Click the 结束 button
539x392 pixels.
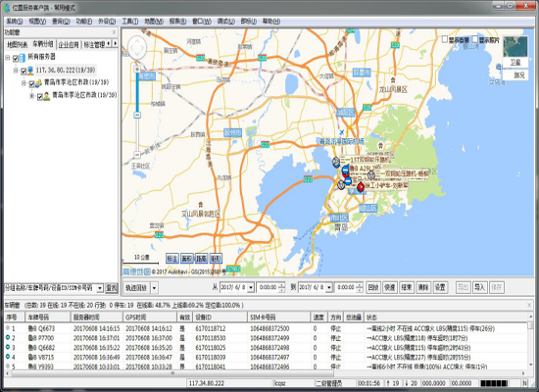pos(407,287)
